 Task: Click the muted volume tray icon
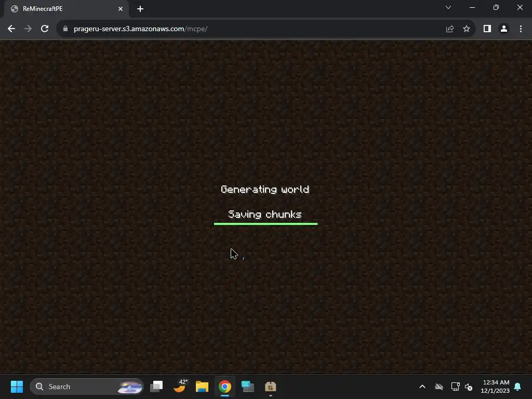(469, 387)
